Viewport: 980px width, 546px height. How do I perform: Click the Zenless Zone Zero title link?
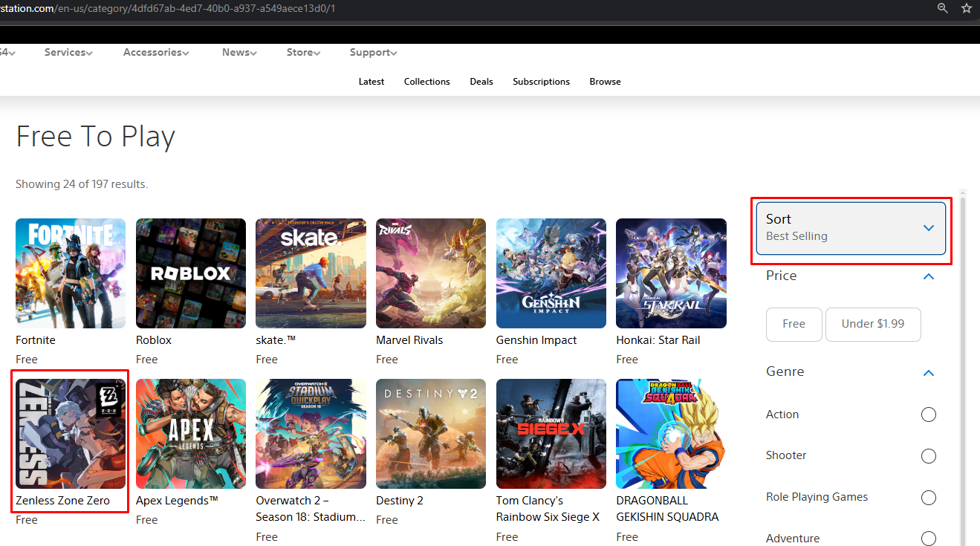tap(62, 501)
